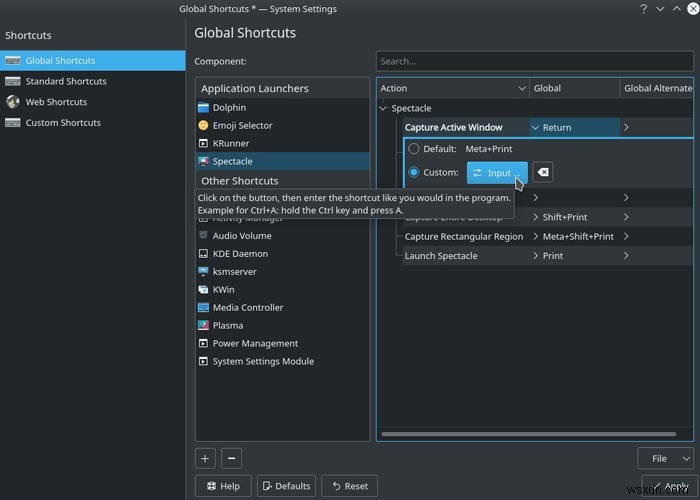Viewport: 700px width, 500px height.
Task: Select the Custom shortcut radio button
Action: pos(414,172)
